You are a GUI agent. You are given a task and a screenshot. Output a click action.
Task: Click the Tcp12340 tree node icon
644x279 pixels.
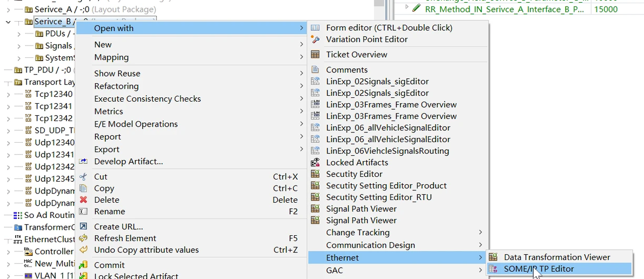[x=29, y=94]
